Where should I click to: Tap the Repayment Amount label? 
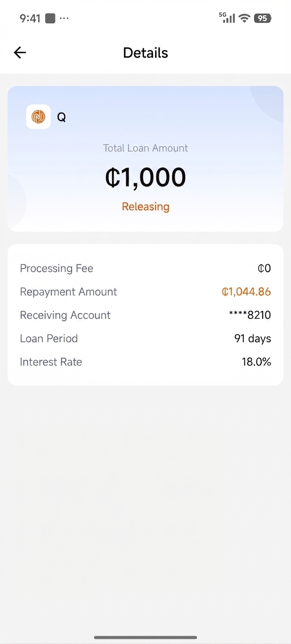69,292
